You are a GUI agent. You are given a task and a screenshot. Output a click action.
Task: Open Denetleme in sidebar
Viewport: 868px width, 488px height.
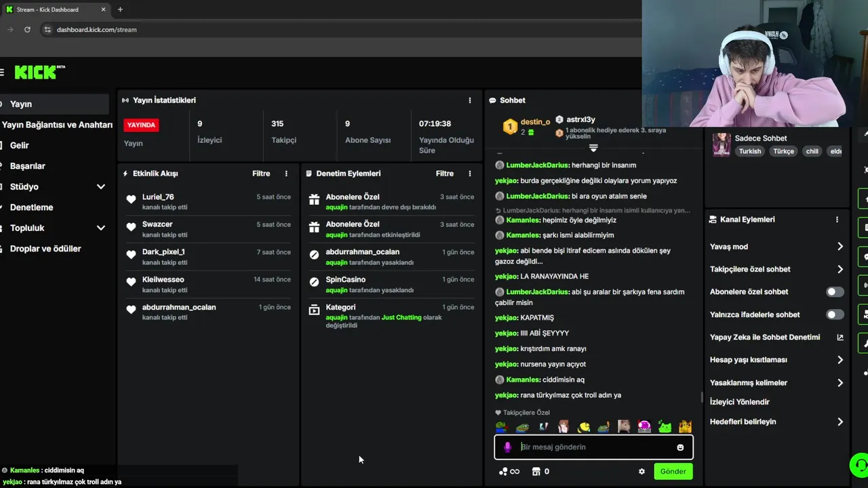[31, 207]
